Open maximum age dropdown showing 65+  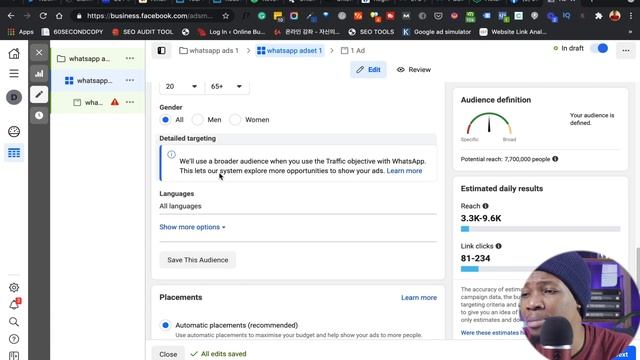(227, 87)
